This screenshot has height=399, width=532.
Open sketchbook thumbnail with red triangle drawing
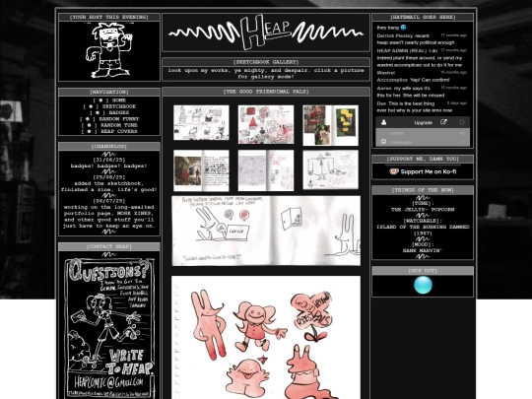point(266,124)
